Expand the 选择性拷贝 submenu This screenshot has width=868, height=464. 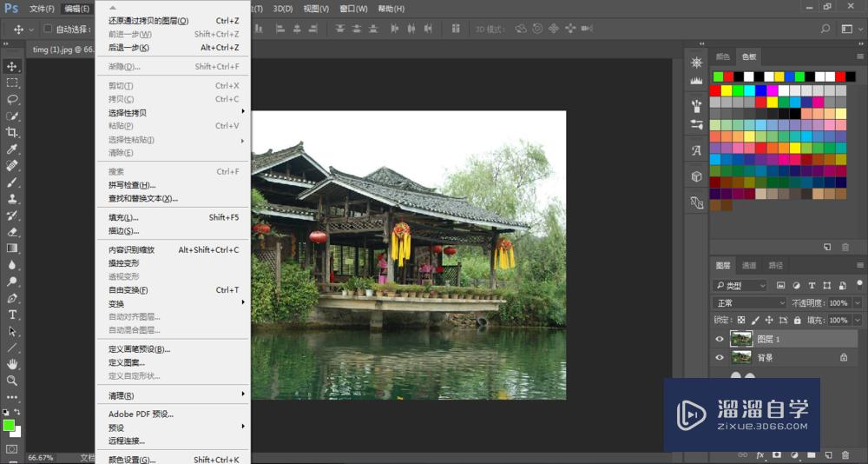click(x=174, y=113)
